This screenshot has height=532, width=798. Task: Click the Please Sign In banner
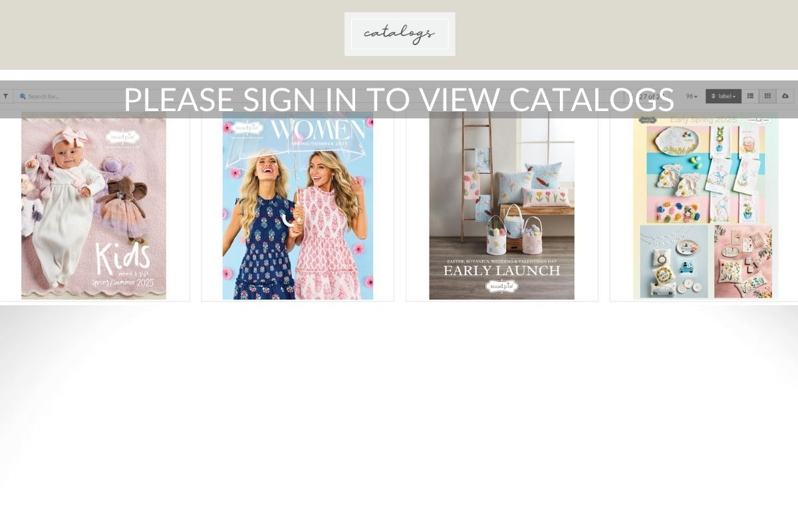pyautogui.click(x=399, y=100)
